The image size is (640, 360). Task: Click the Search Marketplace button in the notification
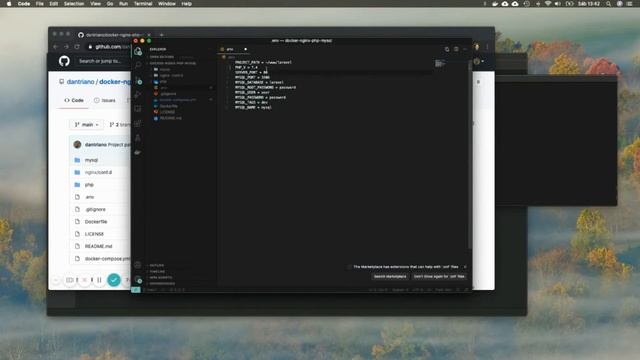coord(390,276)
